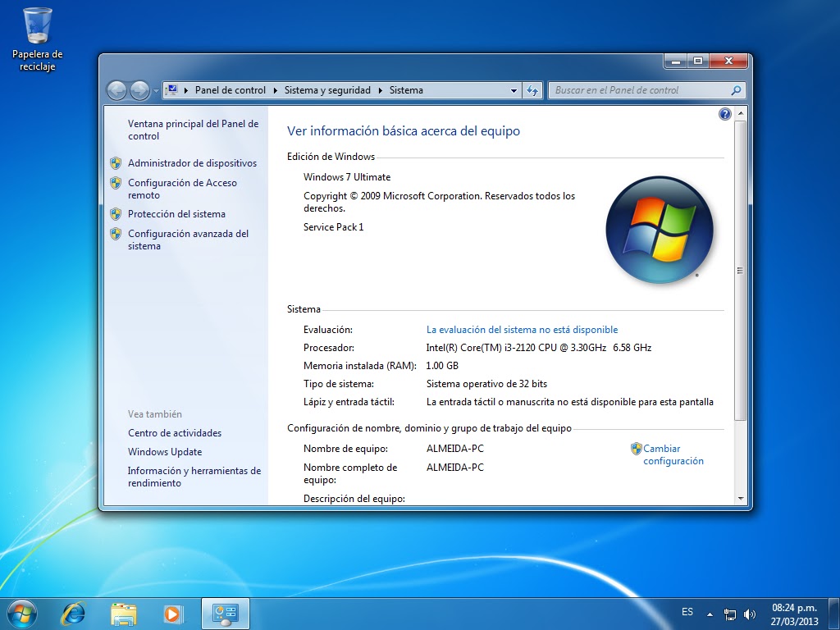Image resolution: width=840 pixels, height=630 pixels.
Task: Click shield icon beside Cambiar configuración
Action: tap(636, 449)
